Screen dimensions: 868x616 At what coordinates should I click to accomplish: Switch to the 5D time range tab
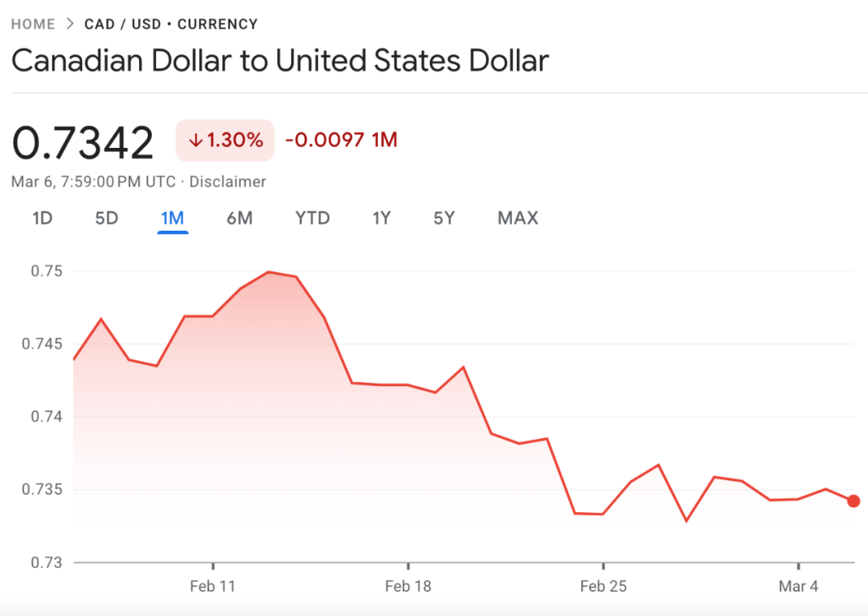(106, 218)
